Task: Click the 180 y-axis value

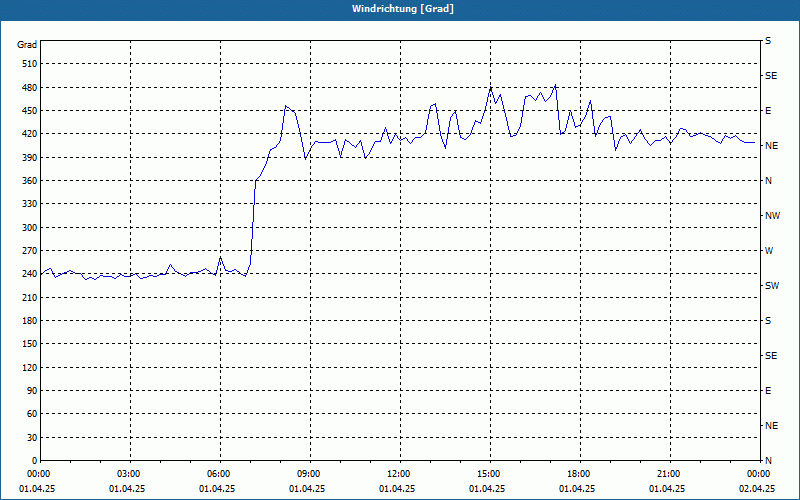Action: click(30, 321)
